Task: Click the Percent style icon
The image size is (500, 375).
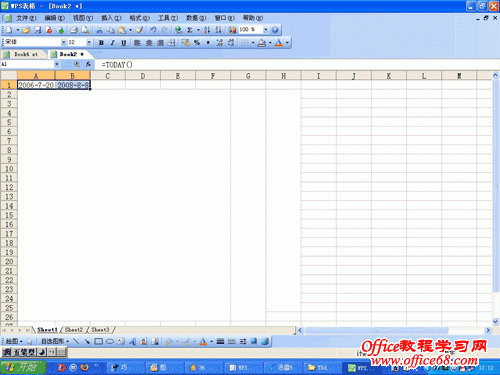Action: click(197, 43)
